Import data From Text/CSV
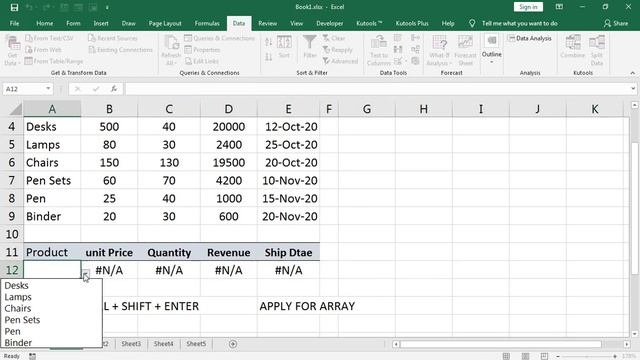Viewport: 640px width, 360px height. point(49,38)
